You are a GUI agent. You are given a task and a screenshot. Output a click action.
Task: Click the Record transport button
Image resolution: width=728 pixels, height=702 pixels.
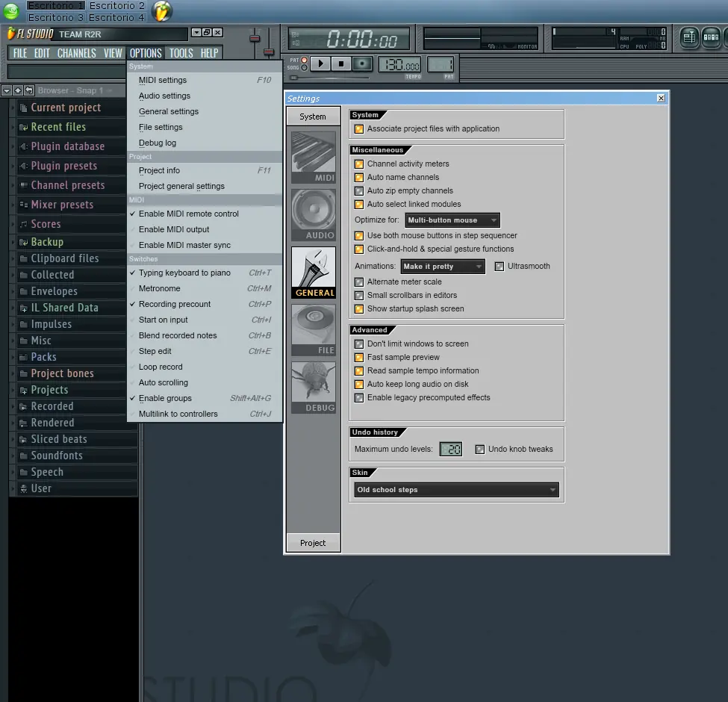362,63
